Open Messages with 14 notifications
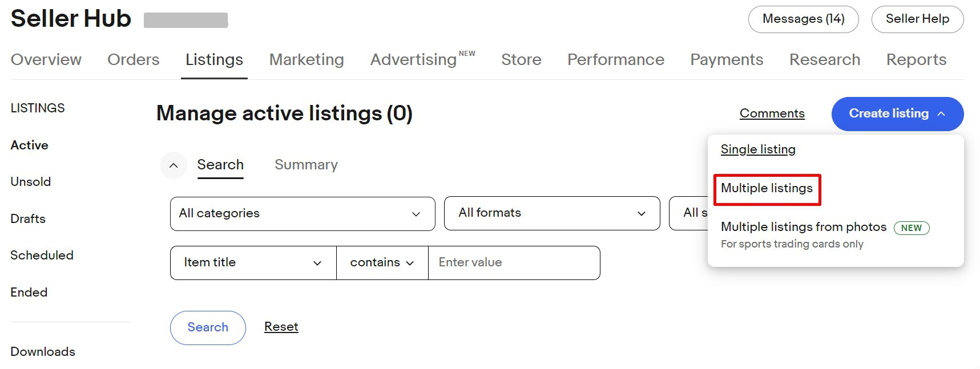The width and height of the screenshot is (980, 369). click(802, 19)
